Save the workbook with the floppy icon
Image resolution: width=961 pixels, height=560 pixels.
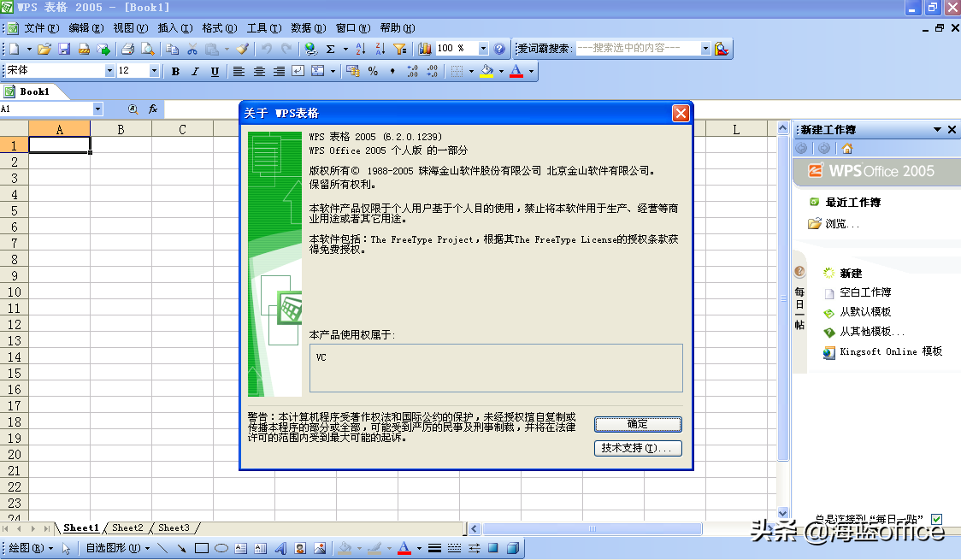point(64,49)
